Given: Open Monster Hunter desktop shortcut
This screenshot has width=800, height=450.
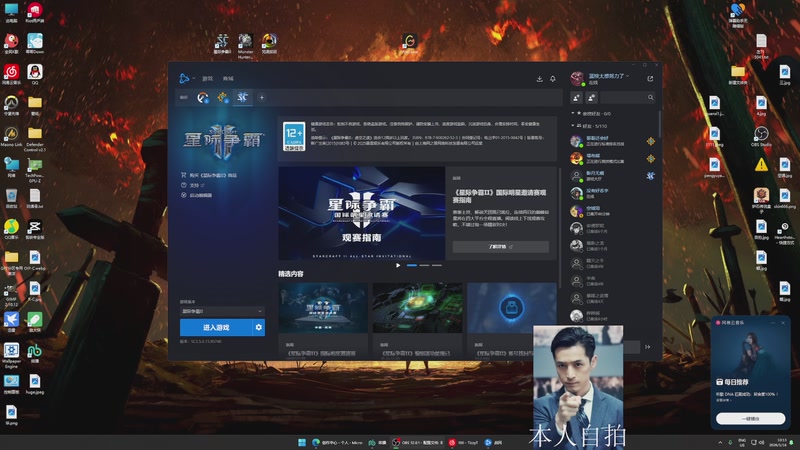Looking at the screenshot, I should pyautogui.click(x=245, y=46).
